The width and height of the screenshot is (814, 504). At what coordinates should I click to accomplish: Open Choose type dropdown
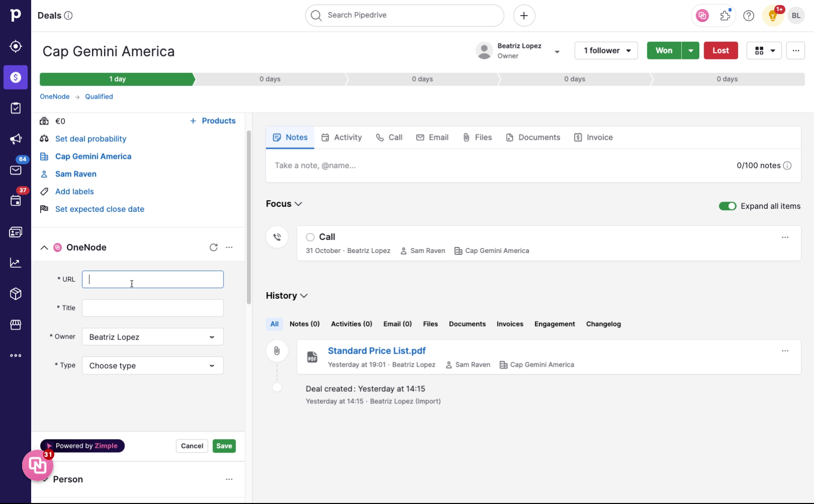152,366
